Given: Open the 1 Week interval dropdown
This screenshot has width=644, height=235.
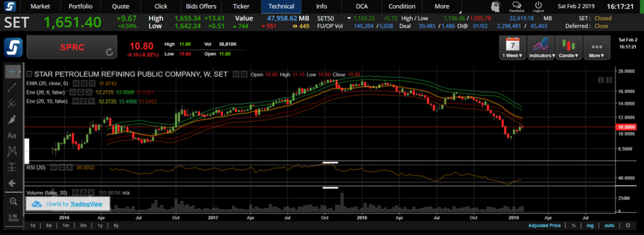Looking at the screenshot, I should 512,48.
